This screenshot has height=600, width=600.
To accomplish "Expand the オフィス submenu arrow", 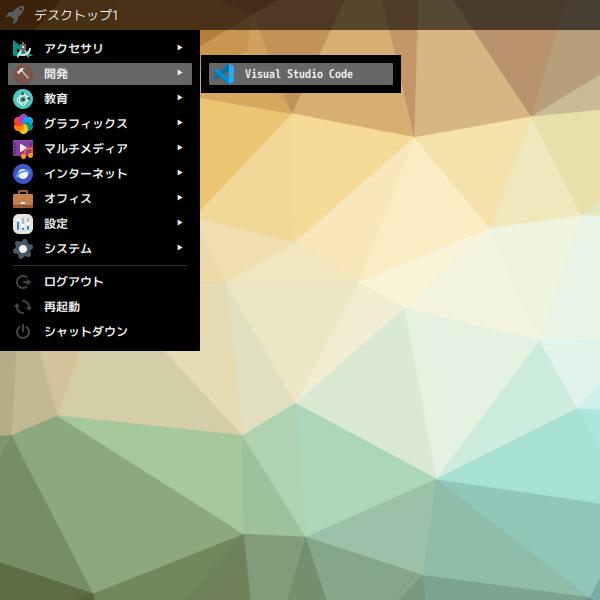I will (179, 197).
